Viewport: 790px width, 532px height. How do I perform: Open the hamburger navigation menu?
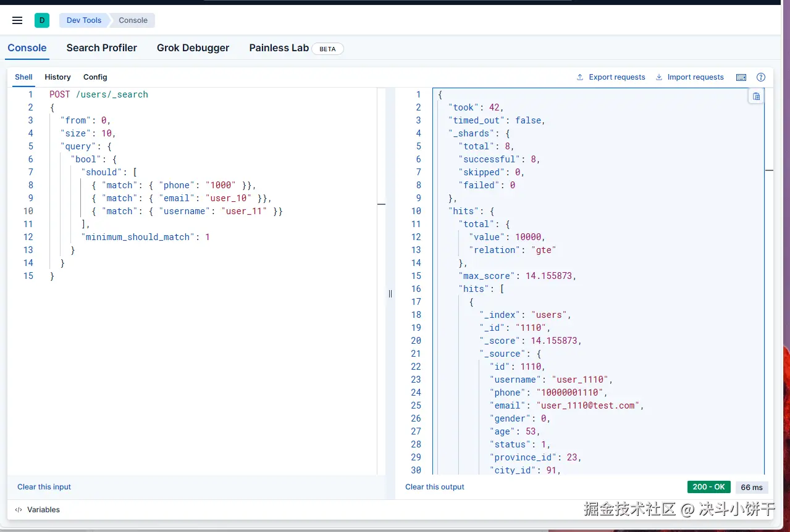pyautogui.click(x=17, y=20)
